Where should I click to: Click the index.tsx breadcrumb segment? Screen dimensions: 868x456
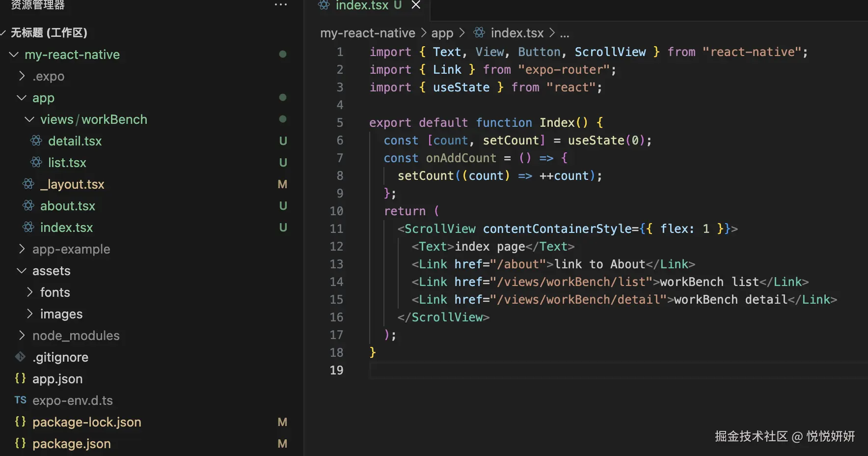pyautogui.click(x=517, y=33)
